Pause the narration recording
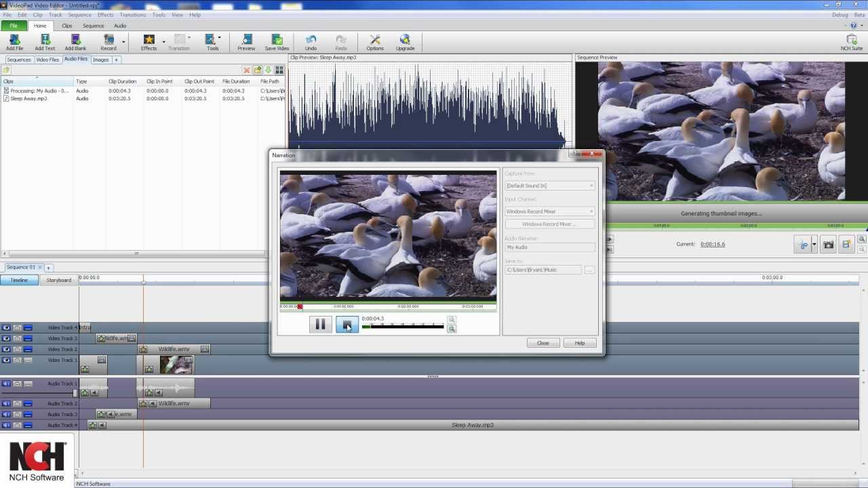This screenshot has height=488, width=868. pos(320,325)
